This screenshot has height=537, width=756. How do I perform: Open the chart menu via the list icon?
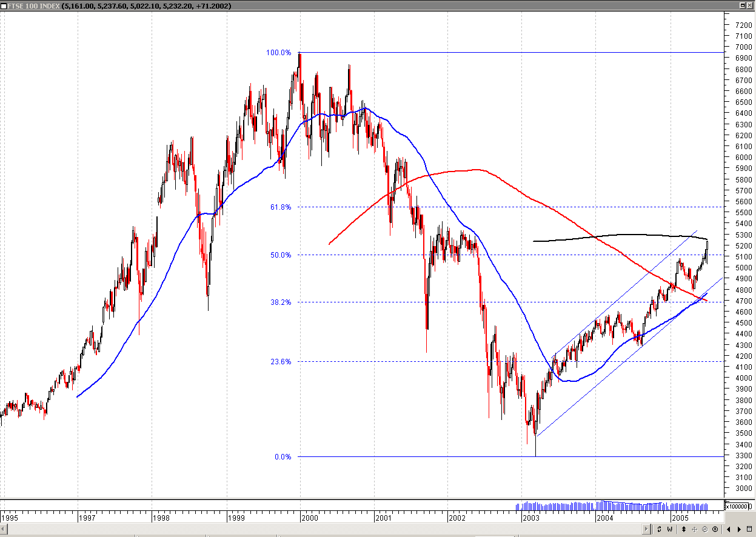point(750,529)
